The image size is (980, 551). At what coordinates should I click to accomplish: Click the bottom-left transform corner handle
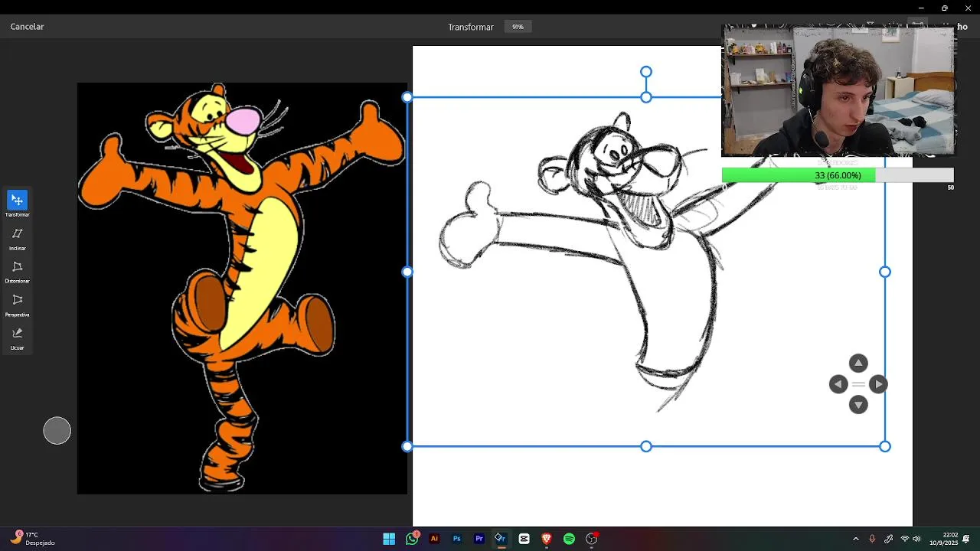407,446
